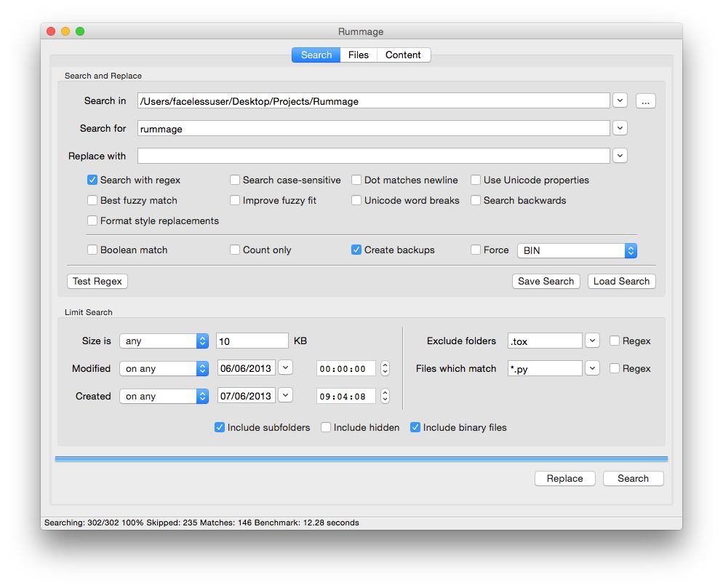This screenshot has width=723, height=588.
Task: Click the Test Regex button
Action: click(x=97, y=281)
